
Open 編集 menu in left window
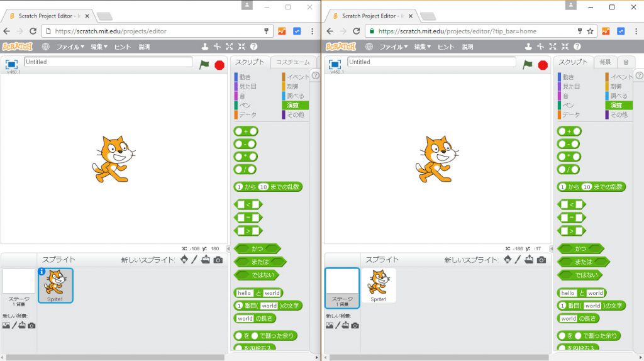(99, 47)
